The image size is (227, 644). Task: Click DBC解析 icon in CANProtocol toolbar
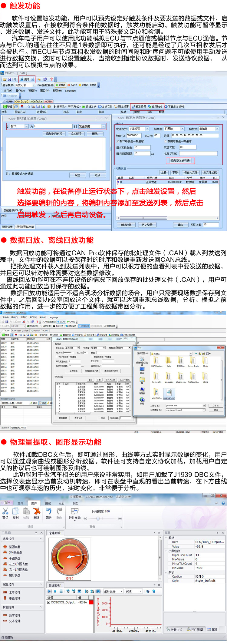[x=71, y=326]
